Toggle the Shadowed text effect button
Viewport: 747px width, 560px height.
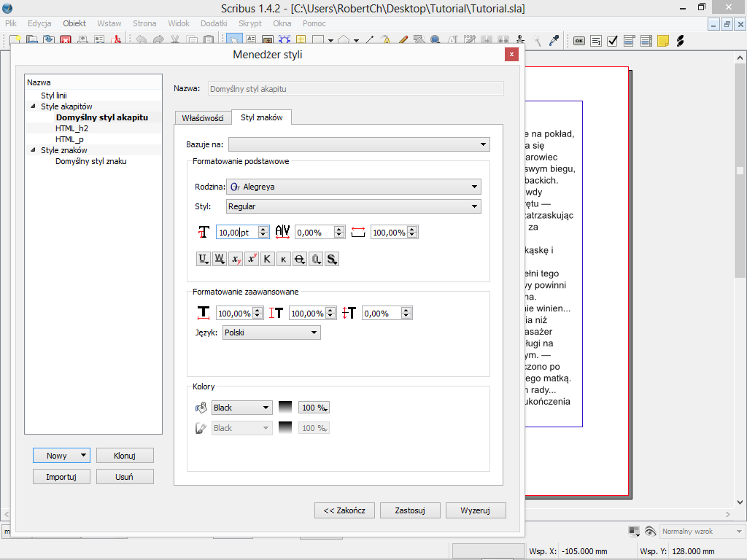point(332,259)
